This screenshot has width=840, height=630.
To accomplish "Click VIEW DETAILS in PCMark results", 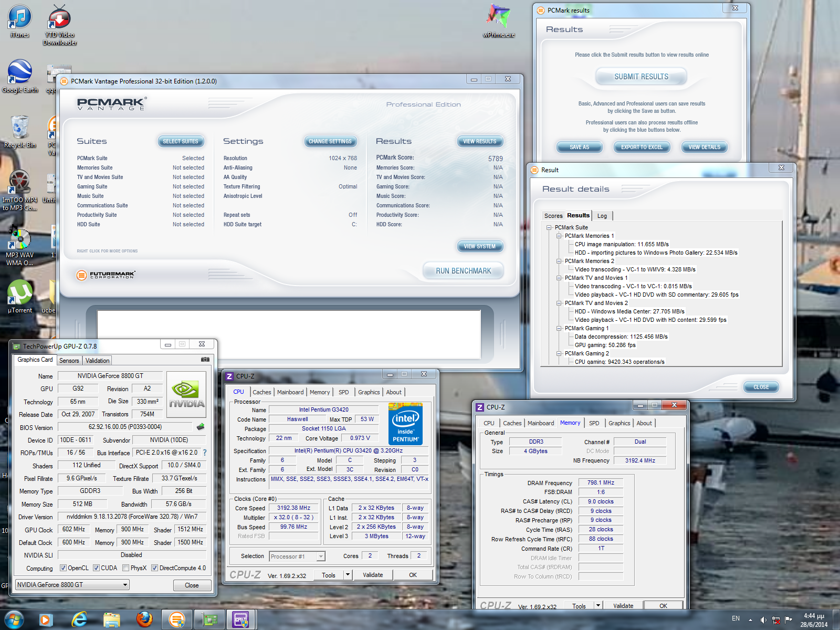I will pyautogui.click(x=705, y=147).
